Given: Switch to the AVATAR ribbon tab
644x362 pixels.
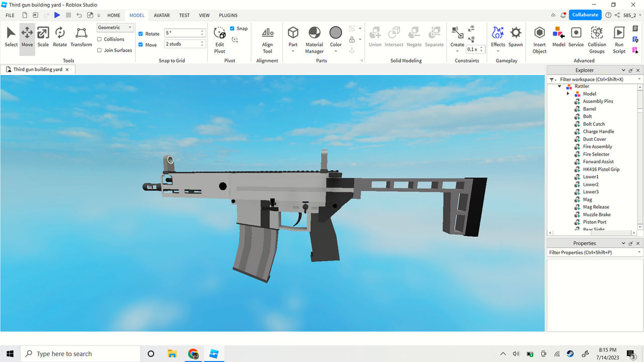Looking at the screenshot, I should click(162, 16).
